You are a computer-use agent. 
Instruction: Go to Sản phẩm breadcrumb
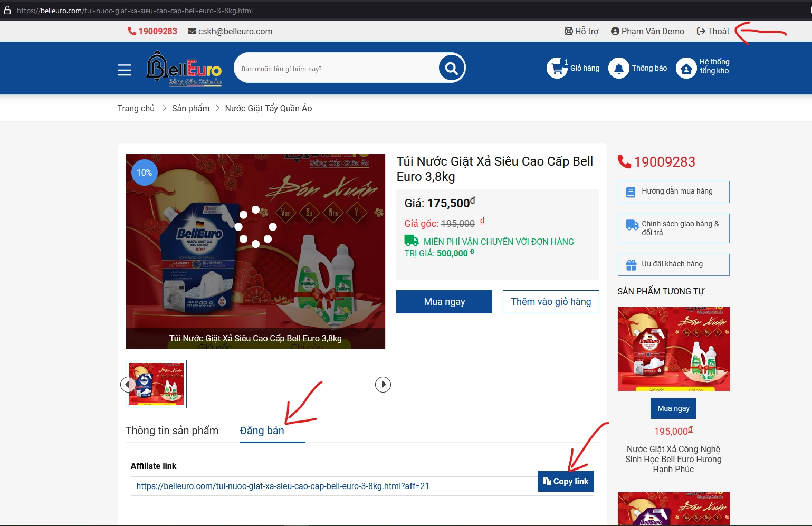click(x=190, y=108)
